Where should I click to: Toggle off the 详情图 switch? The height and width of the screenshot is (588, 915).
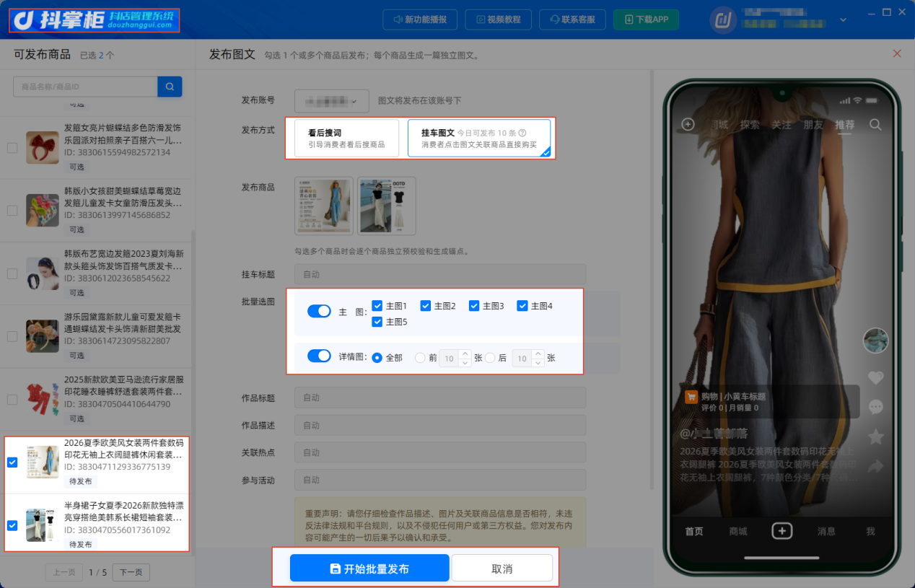[319, 356]
